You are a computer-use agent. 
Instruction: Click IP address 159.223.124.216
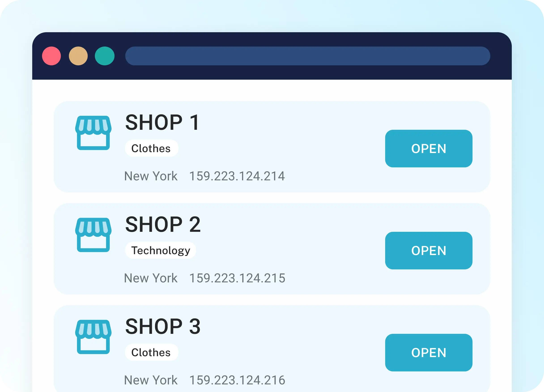[237, 380]
